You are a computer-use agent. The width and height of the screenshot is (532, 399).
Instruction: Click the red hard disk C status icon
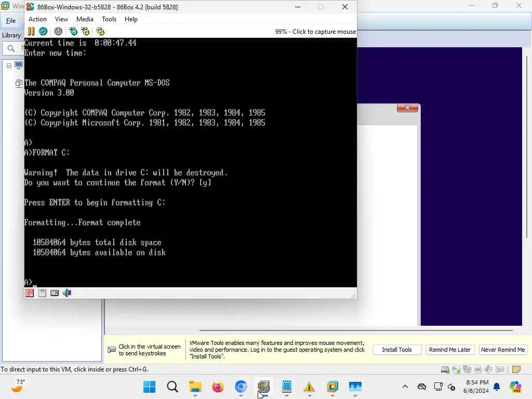(x=30, y=293)
